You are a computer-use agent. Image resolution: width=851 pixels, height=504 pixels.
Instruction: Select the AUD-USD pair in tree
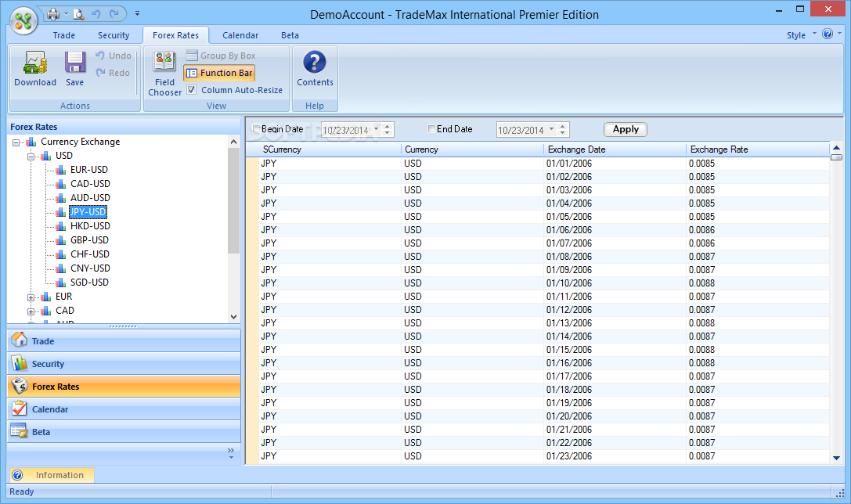90,198
